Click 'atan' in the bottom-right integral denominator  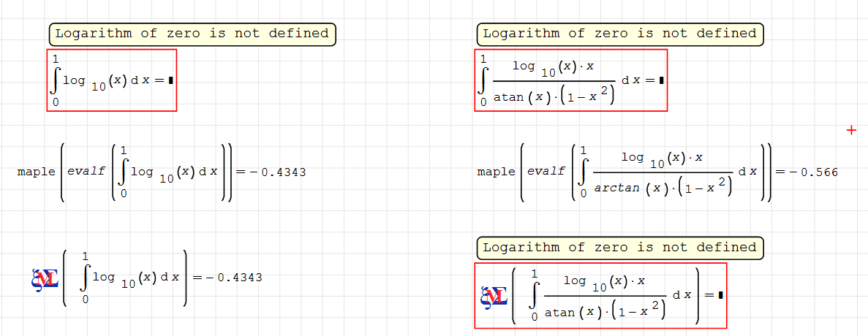coord(559,312)
